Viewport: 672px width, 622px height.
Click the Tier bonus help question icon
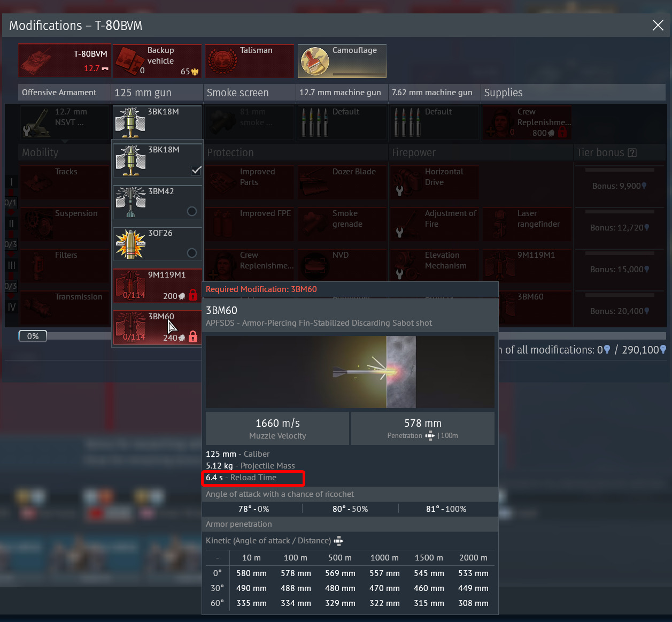tap(632, 152)
